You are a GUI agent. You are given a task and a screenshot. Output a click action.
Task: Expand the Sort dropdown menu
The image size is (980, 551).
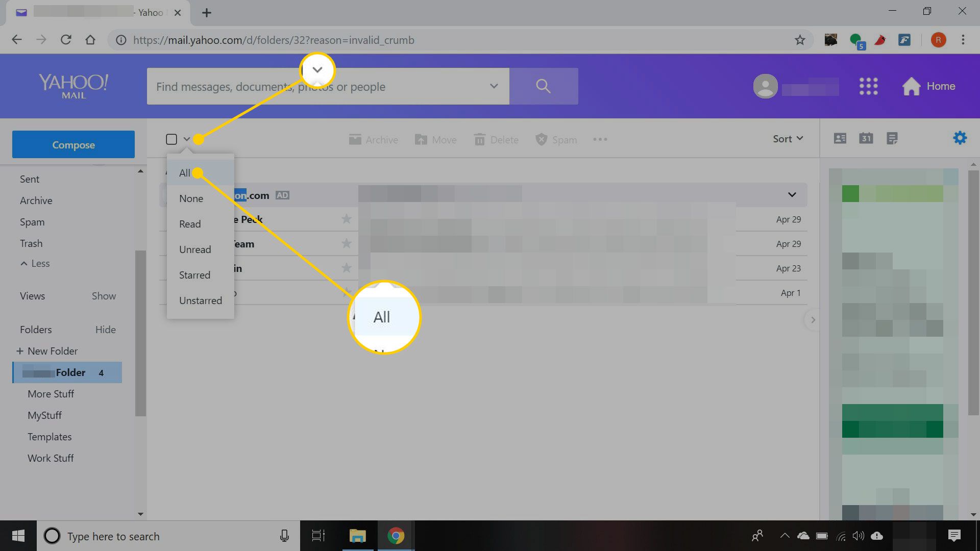(788, 139)
